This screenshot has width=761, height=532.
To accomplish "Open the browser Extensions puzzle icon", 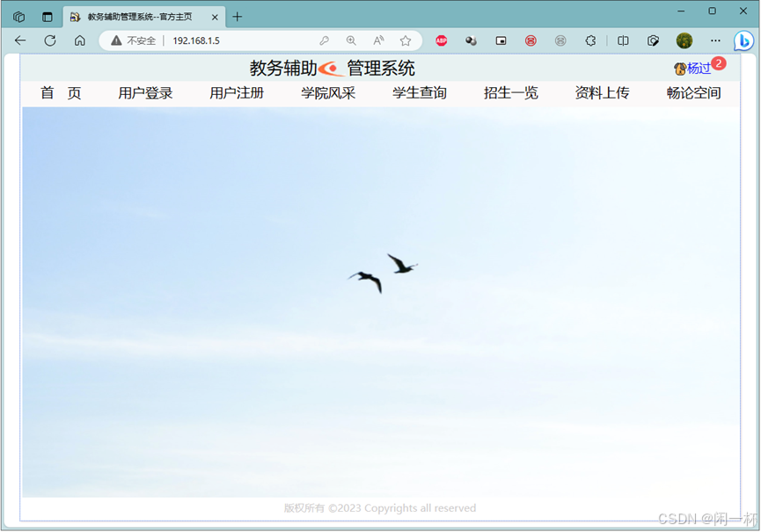I will pos(590,40).
